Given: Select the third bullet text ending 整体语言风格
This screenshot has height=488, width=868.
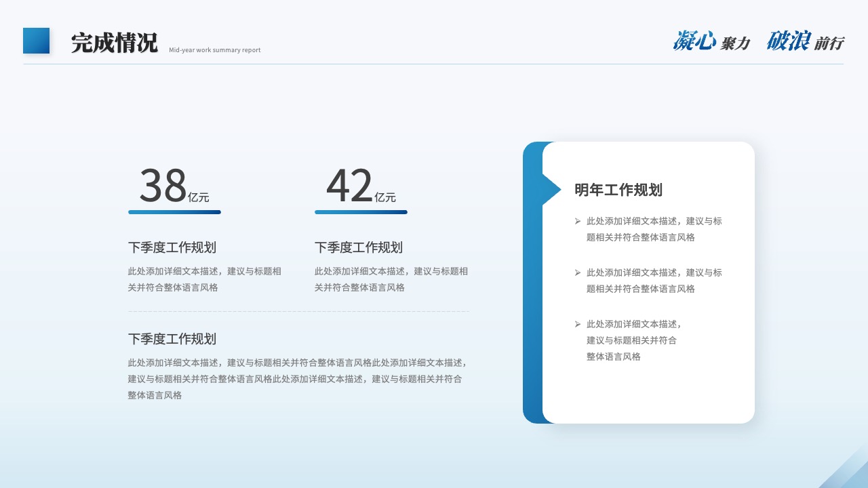Looking at the screenshot, I should (634, 340).
